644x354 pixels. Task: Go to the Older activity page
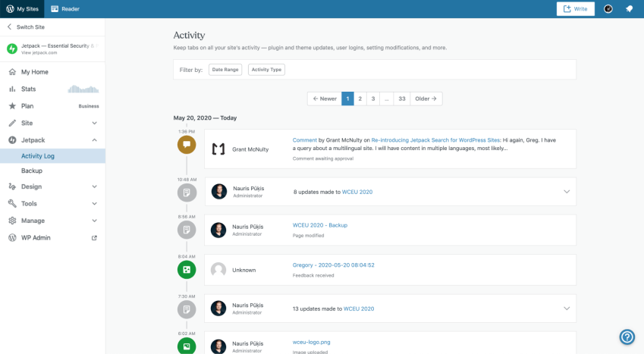426,99
